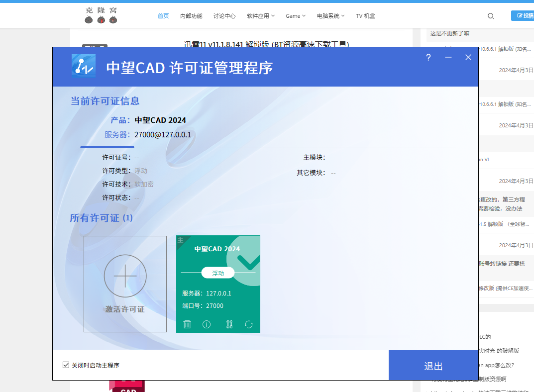Viewport: 534px width, 392px height.
Task: Open license settings tool icon on green card
Action: 229,324
